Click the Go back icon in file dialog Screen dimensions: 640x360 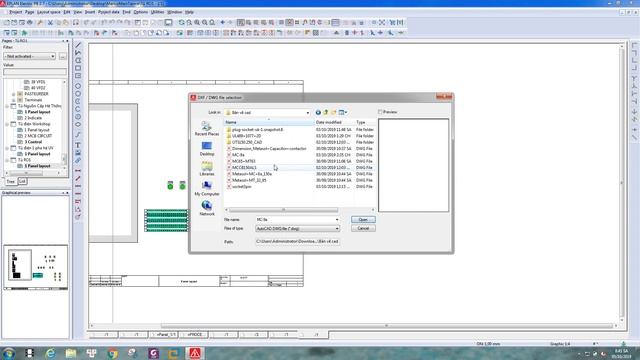(x=318, y=112)
